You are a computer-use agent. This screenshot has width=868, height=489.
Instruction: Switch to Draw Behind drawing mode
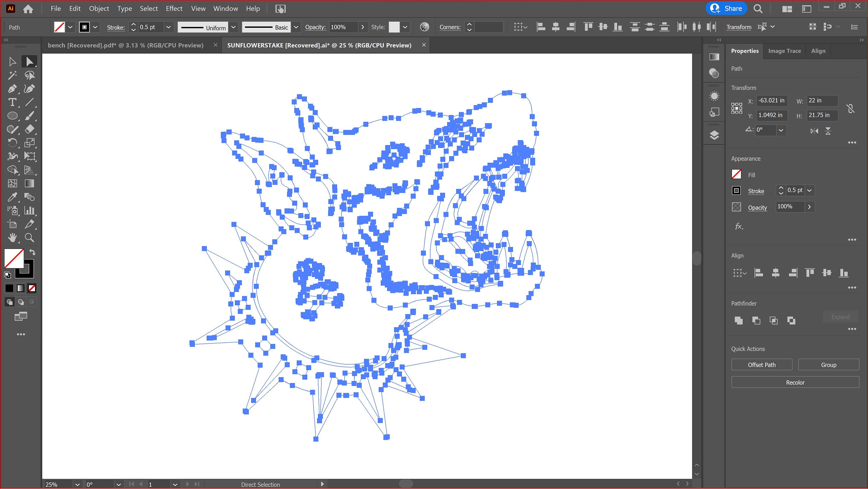pos(21,302)
